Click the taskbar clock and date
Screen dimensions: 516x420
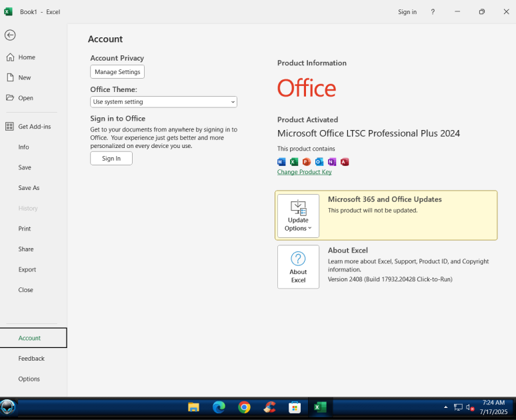pos(493,407)
